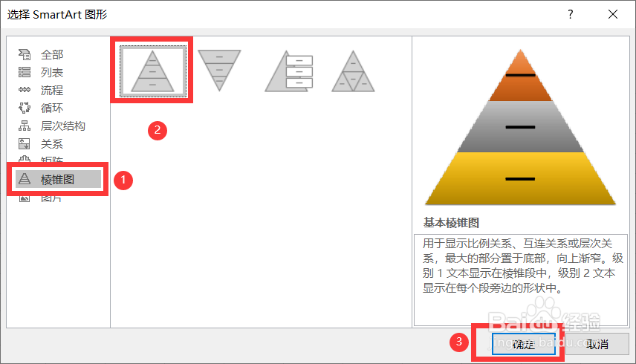The image size is (636, 364).
Task: Click the 全部 category icon
Action: click(x=25, y=54)
